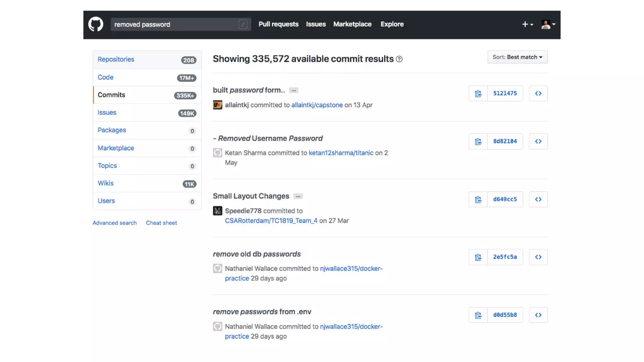Browse repository at commit d649cc5

(538, 200)
